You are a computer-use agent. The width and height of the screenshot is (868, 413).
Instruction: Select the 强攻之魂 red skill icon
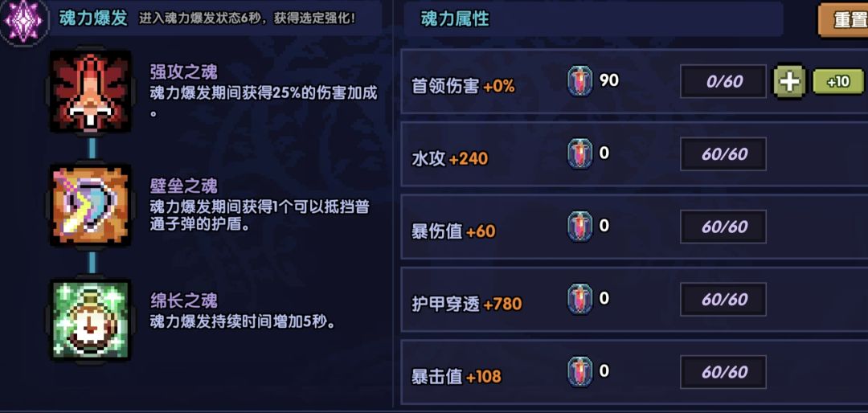tap(90, 93)
